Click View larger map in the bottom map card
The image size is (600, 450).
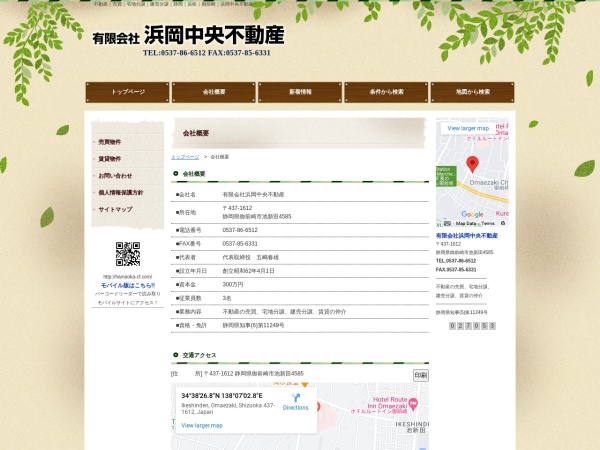[x=202, y=426]
